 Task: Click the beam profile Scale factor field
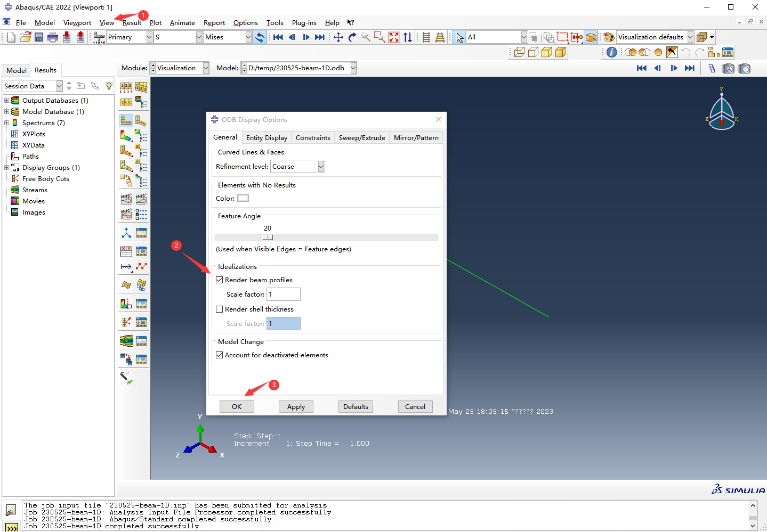coord(284,294)
